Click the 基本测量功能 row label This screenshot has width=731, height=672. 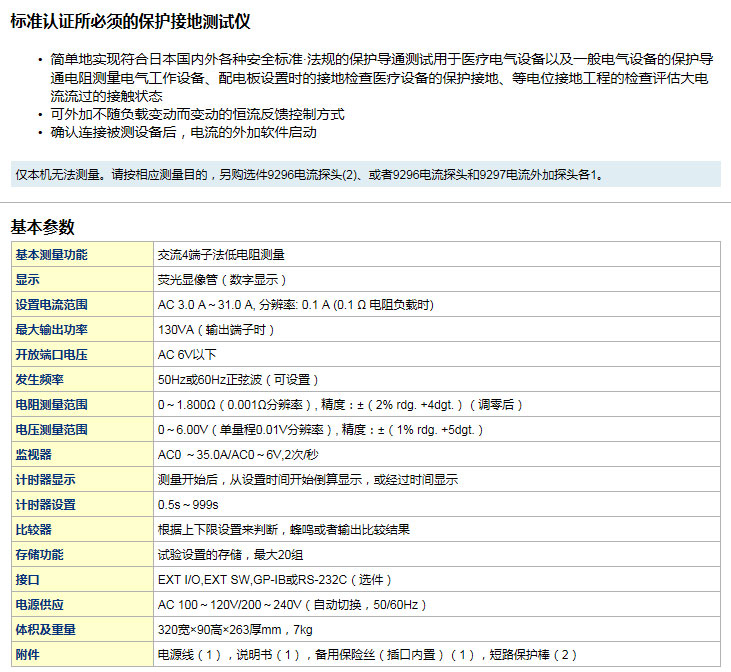pos(51,255)
